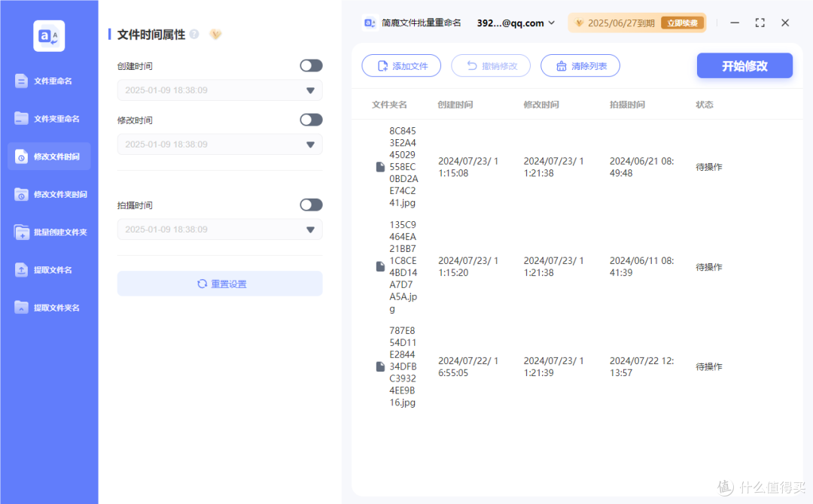Image resolution: width=813 pixels, height=504 pixels.
Task: Minimize the application window
Action: (x=735, y=23)
